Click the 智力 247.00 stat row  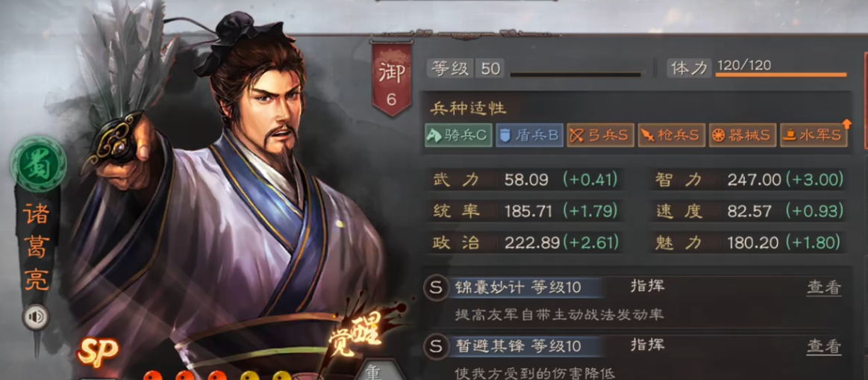tap(749, 179)
